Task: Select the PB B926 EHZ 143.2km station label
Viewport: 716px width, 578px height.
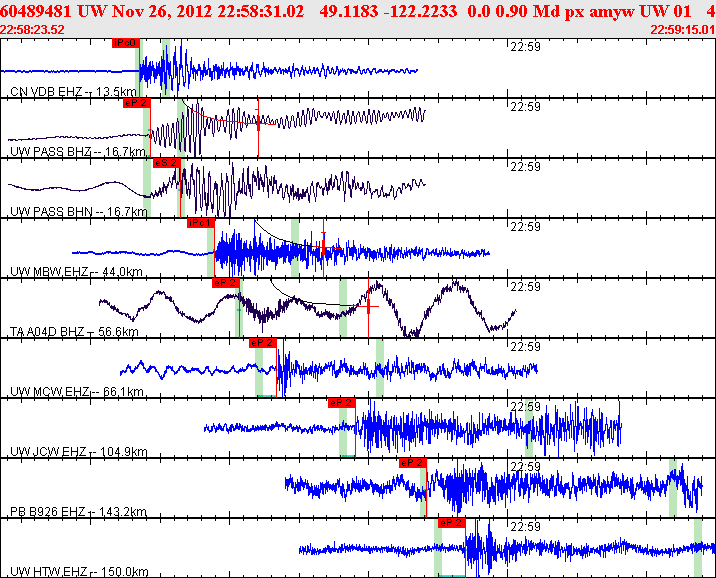Action: coord(79,512)
